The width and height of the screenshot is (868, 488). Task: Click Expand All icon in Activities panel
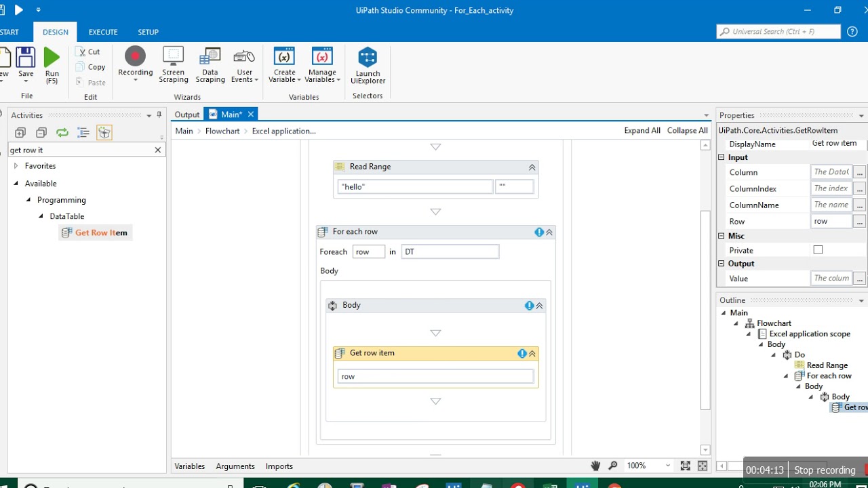[x=20, y=133]
